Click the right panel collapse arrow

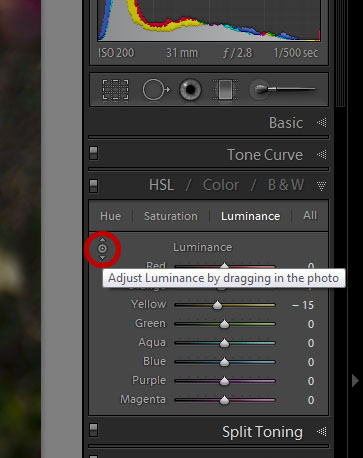[355, 380]
